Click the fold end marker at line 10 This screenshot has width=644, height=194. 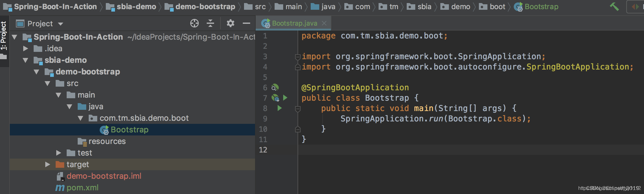[x=298, y=129]
